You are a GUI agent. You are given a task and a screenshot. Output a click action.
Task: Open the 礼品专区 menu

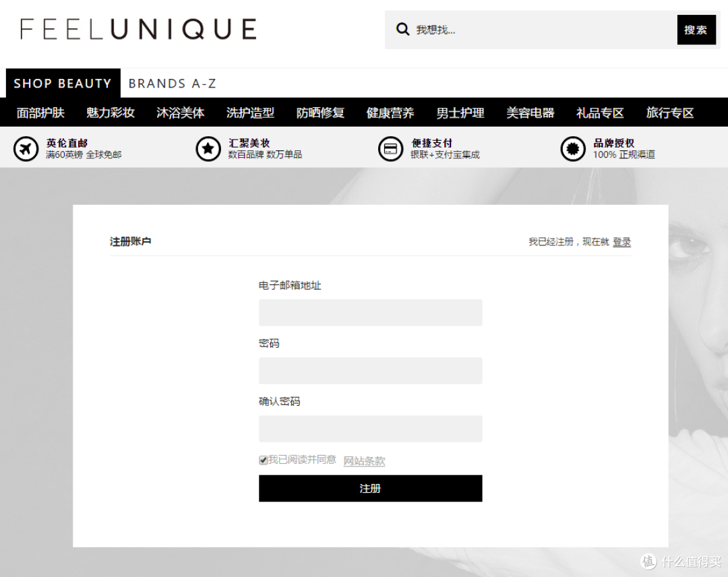600,113
